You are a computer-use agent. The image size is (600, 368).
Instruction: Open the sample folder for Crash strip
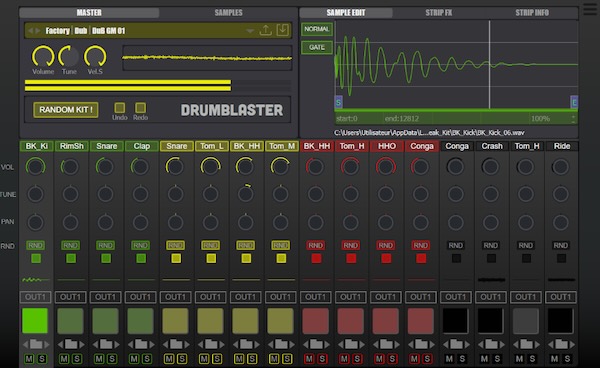491,344
